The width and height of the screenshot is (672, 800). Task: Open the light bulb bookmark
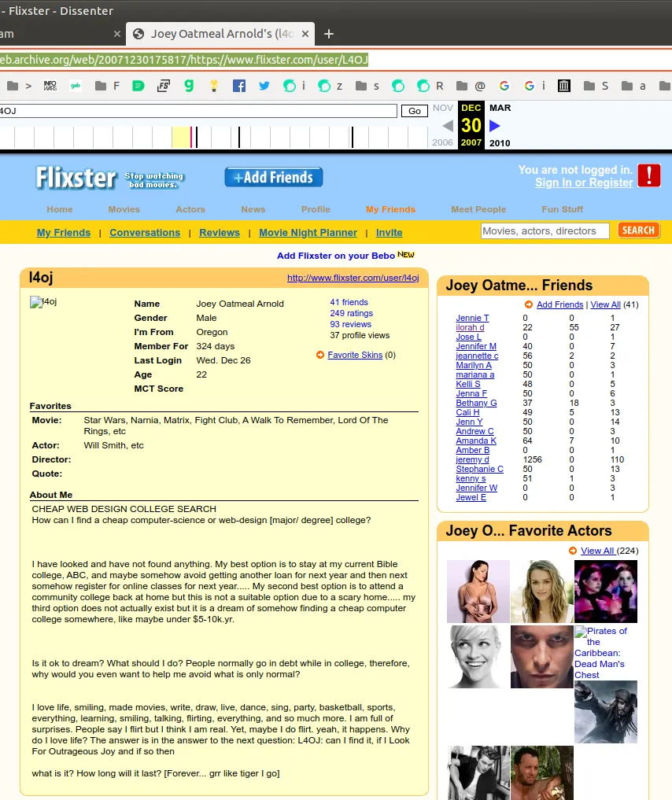[214, 86]
